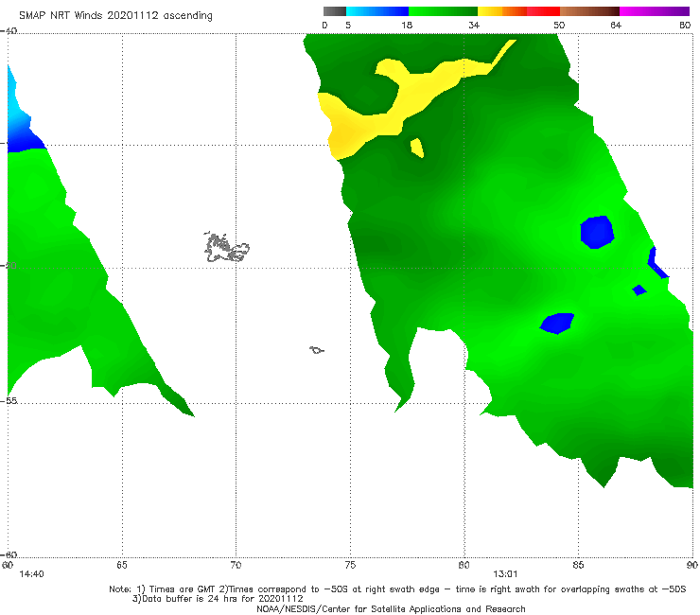Click the title 'SMAP NRT Winds 20201112 ascending'

[x=115, y=15]
